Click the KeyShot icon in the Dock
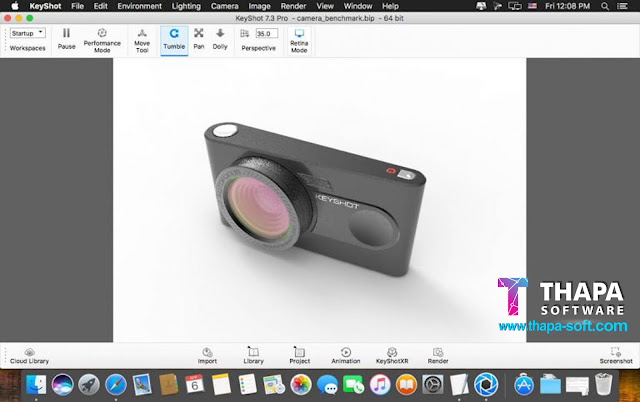640x402 pixels. coord(486,384)
